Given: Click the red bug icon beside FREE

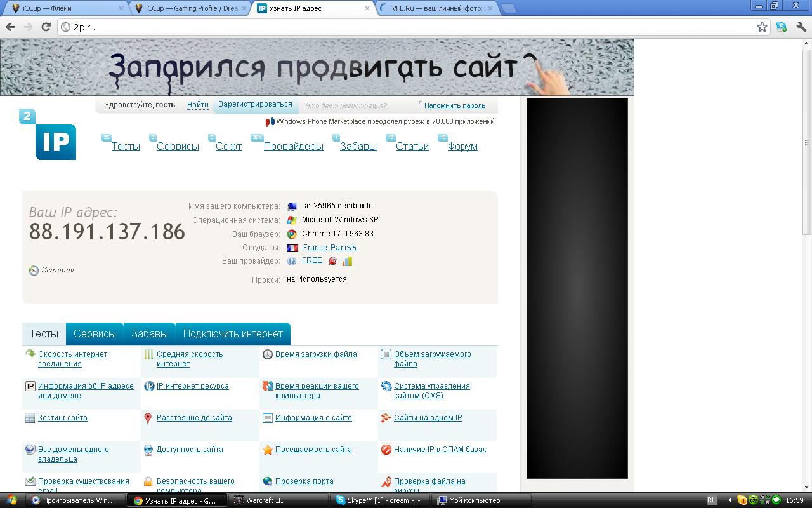Looking at the screenshot, I should (x=332, y=261).
